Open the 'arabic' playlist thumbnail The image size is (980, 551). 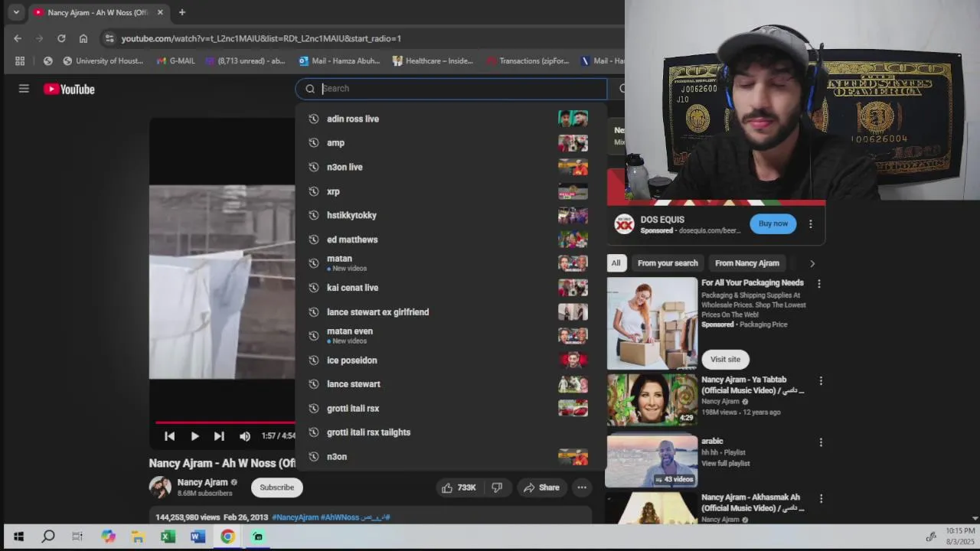pos(652,461)
